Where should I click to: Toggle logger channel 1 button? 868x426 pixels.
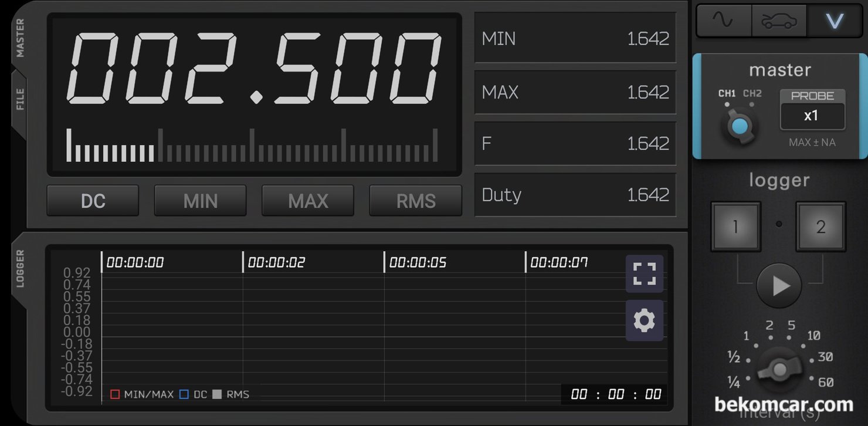click(735, 226)
